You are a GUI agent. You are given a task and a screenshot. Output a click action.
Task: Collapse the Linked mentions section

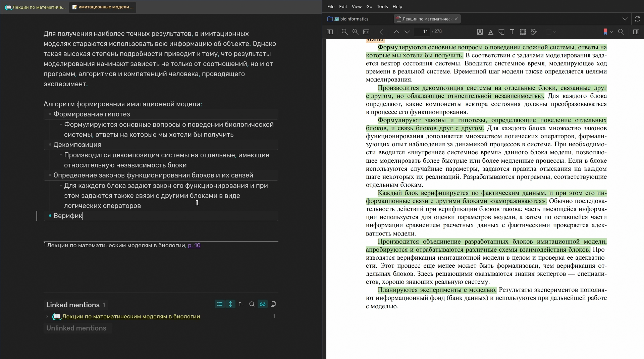click(x=73, y=305)
